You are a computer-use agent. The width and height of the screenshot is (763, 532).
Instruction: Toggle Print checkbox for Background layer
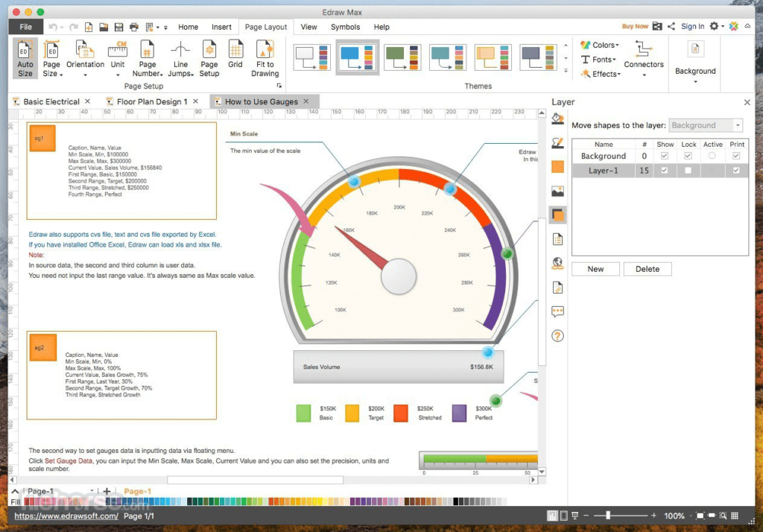point(736,156)
